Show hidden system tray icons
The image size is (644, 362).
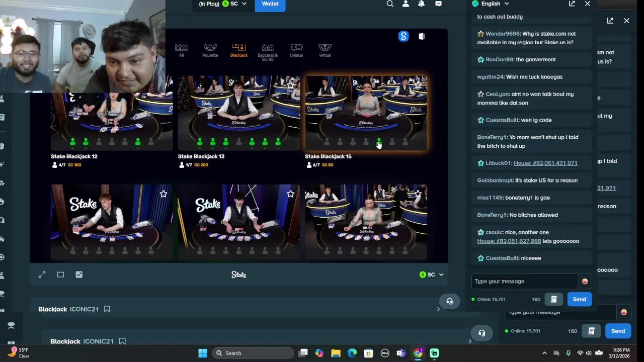544,353
